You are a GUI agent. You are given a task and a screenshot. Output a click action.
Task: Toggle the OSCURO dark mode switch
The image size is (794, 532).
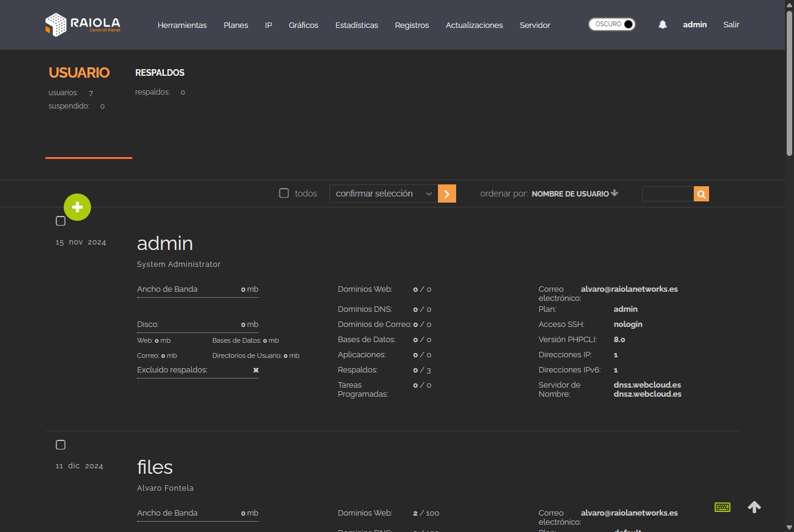(612, 24)
